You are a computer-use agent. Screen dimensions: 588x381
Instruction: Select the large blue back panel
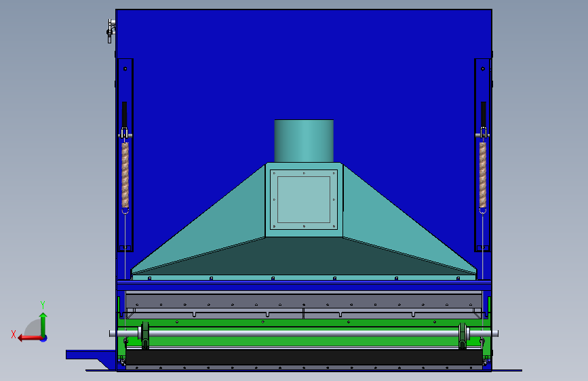click(304, 75)
